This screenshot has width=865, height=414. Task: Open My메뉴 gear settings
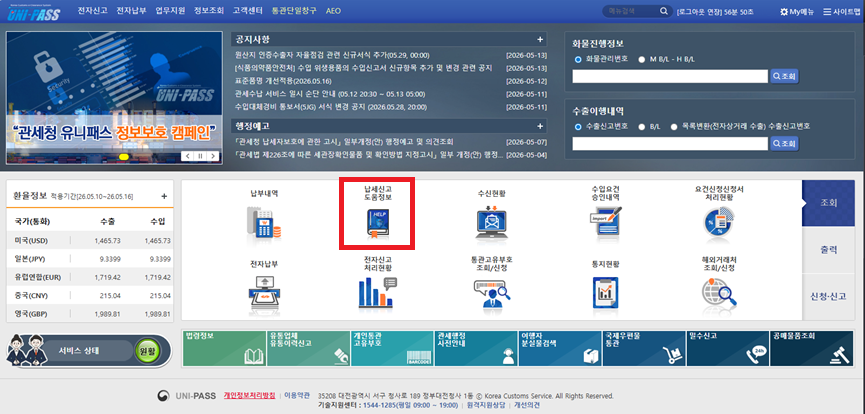pyautogui.click(x=797, y=12)
